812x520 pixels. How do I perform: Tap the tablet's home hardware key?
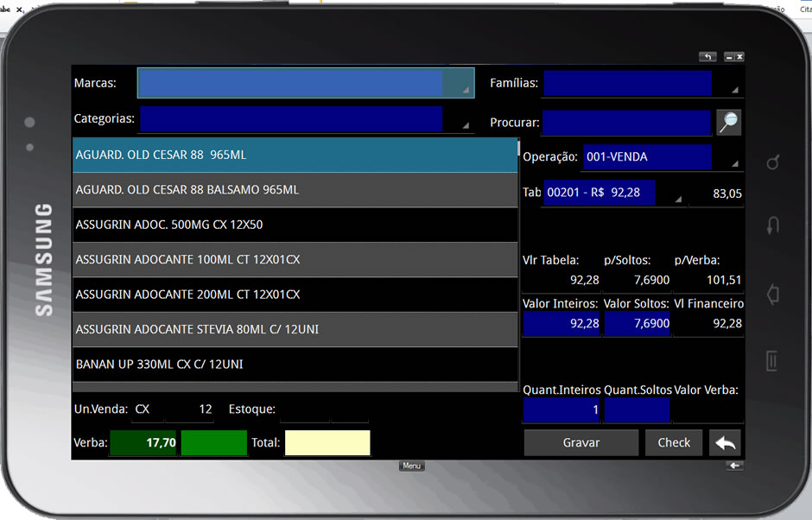pos(772,294)
